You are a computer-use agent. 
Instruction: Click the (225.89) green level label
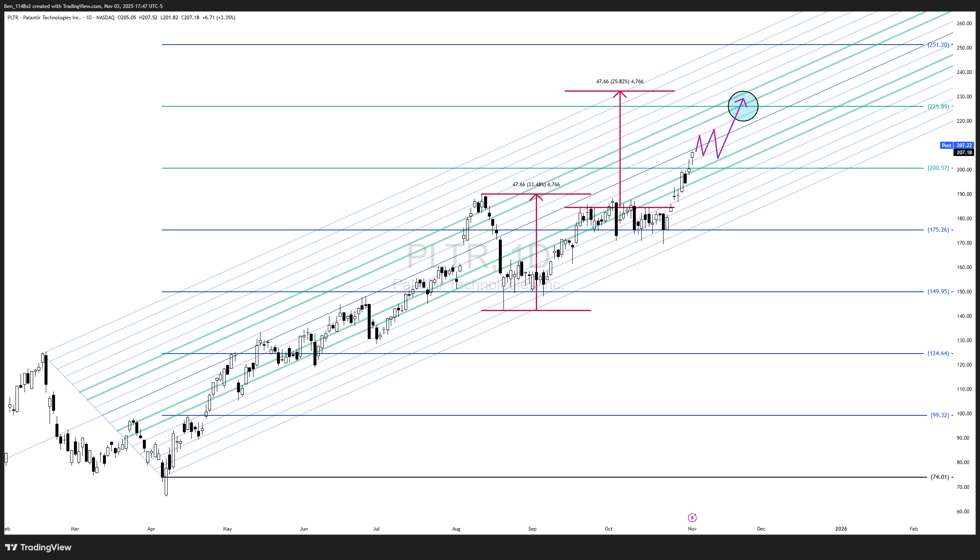coord(938,106)
